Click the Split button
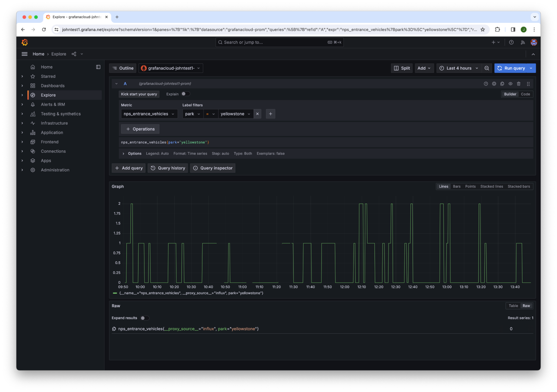 [x=402, y=68]
